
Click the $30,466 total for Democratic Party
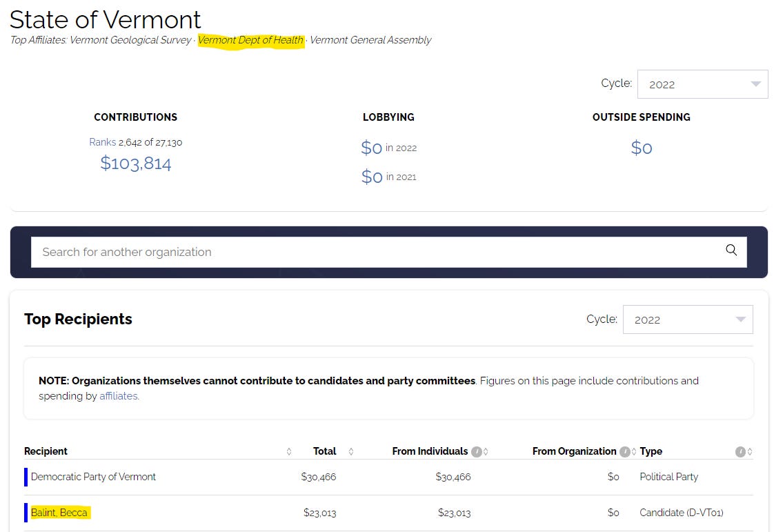pyautogui.click(x=319, y=477)
